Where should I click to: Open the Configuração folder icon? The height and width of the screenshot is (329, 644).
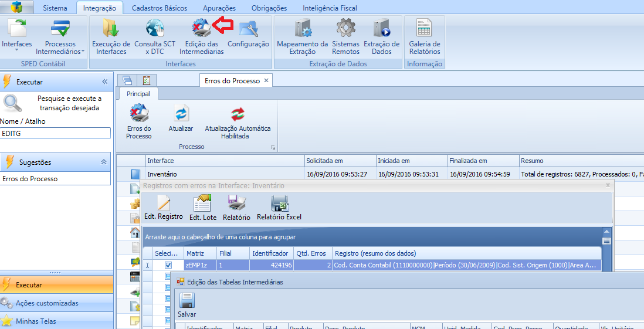[248, 29]
